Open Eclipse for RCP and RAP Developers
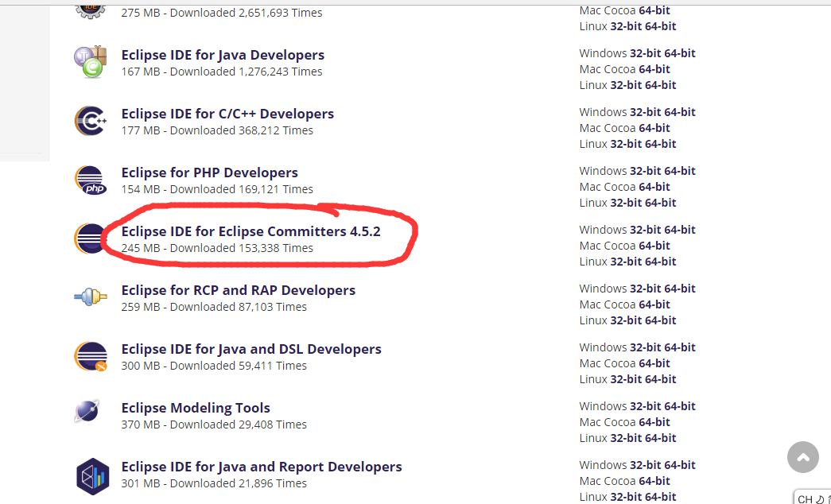 click(238, 290)
